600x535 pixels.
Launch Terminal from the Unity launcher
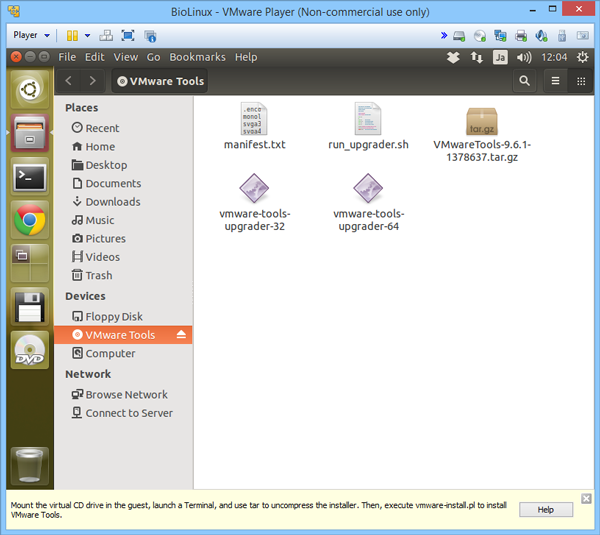click(30, 177)
